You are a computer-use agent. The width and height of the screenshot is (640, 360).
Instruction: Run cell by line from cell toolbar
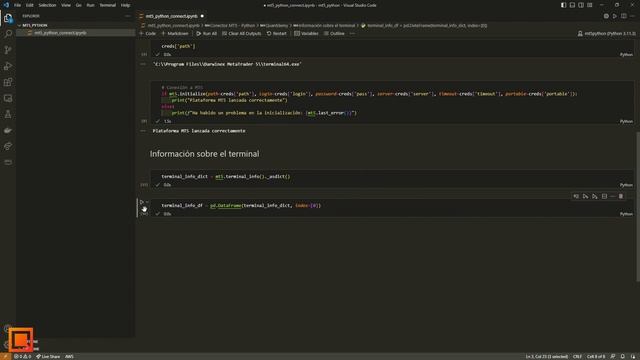click(576, 196)
